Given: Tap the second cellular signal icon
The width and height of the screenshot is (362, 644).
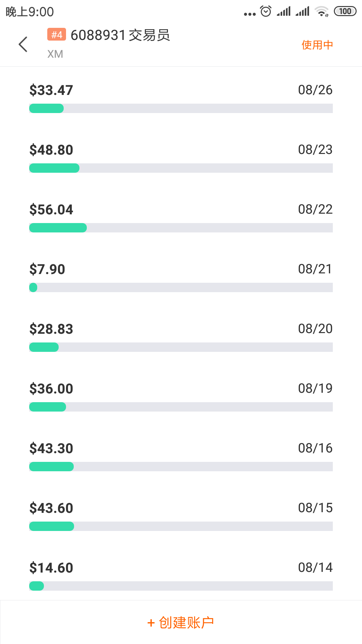Looking at the screenshot, I should 302,12.
